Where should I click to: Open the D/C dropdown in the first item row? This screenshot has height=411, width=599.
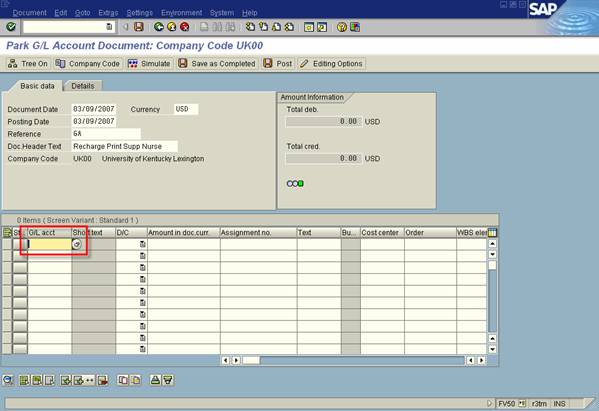point(142,244)
